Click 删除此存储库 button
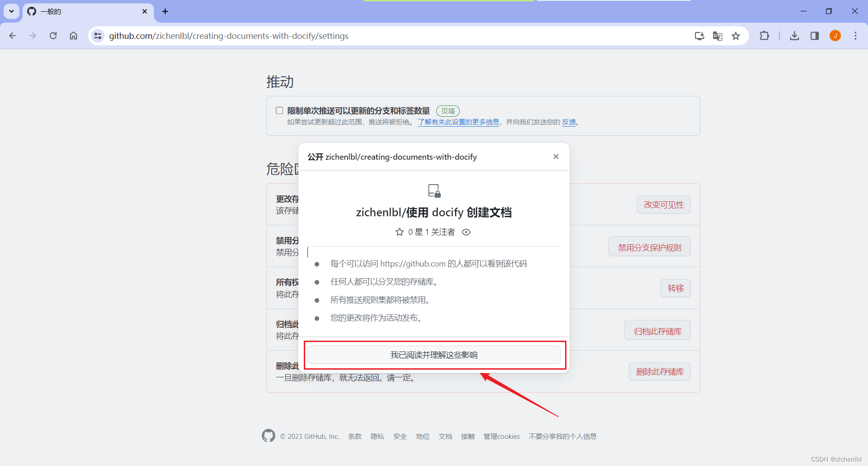 click(x=660, y=371)
